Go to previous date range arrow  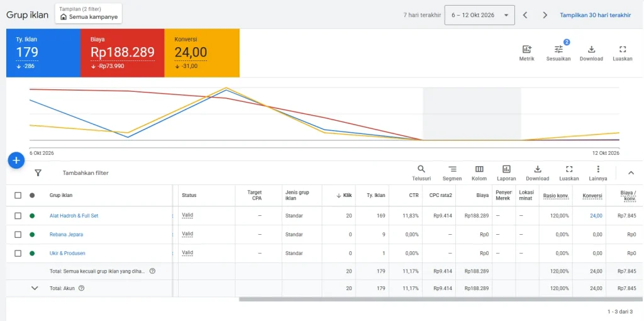pos(525,15)
